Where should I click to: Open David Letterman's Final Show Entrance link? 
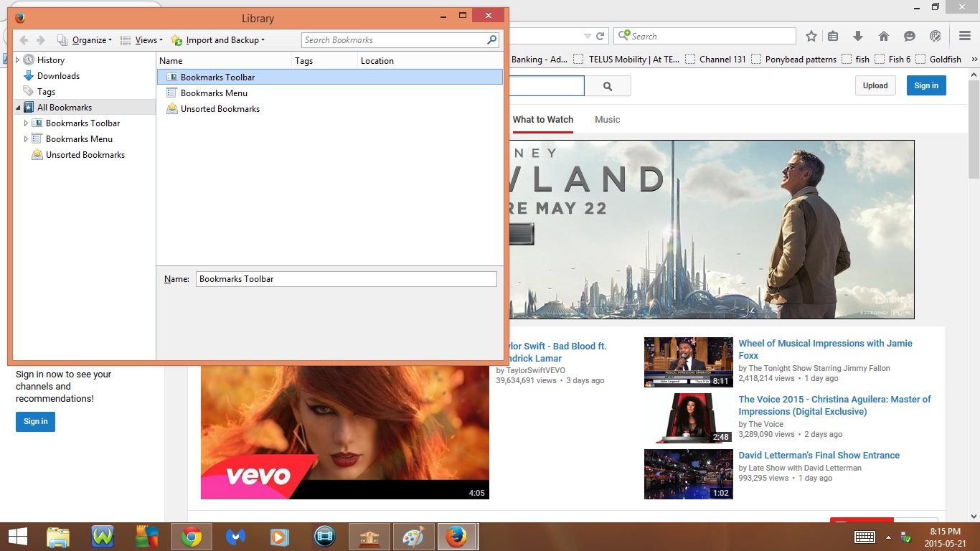819,456
